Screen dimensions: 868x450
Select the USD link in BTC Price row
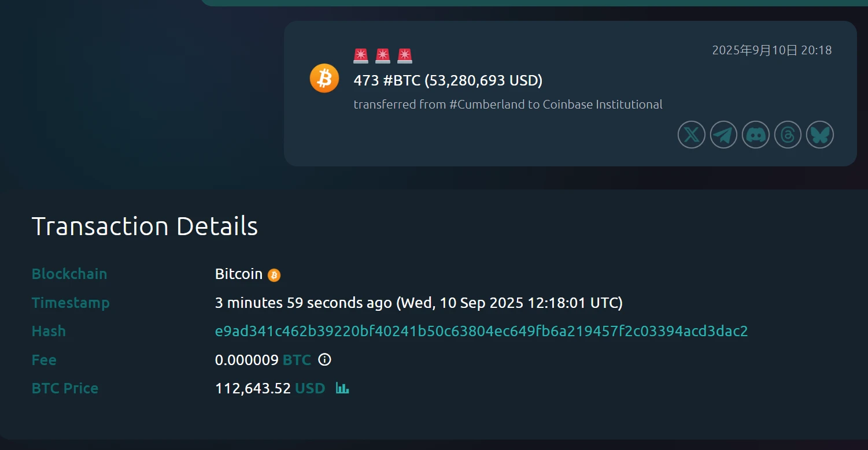pos(309,388)
